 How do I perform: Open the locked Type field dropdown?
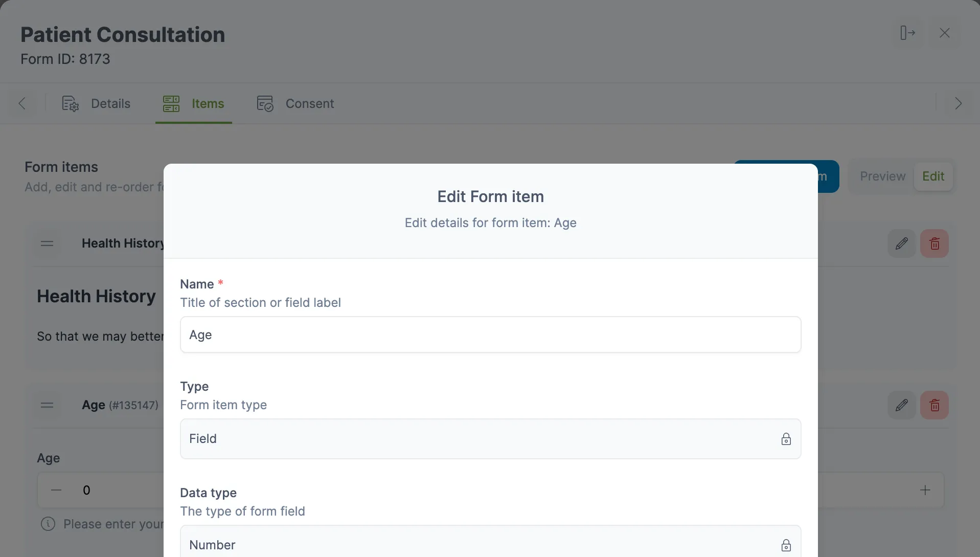point(490,439)
